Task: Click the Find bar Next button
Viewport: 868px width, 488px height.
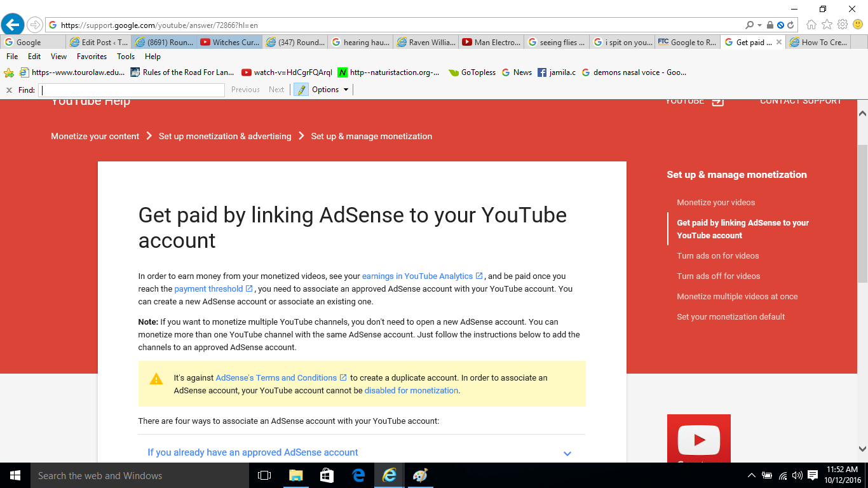Action: pyautogui.click(x=276, y=90)
